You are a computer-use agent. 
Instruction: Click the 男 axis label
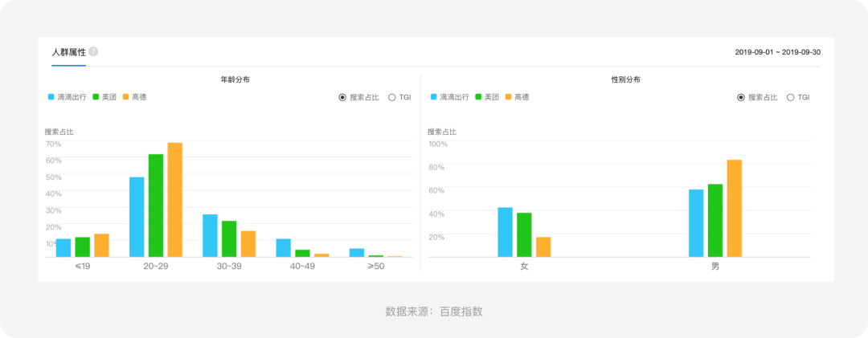pyautogui.click(x=715, y=267)
